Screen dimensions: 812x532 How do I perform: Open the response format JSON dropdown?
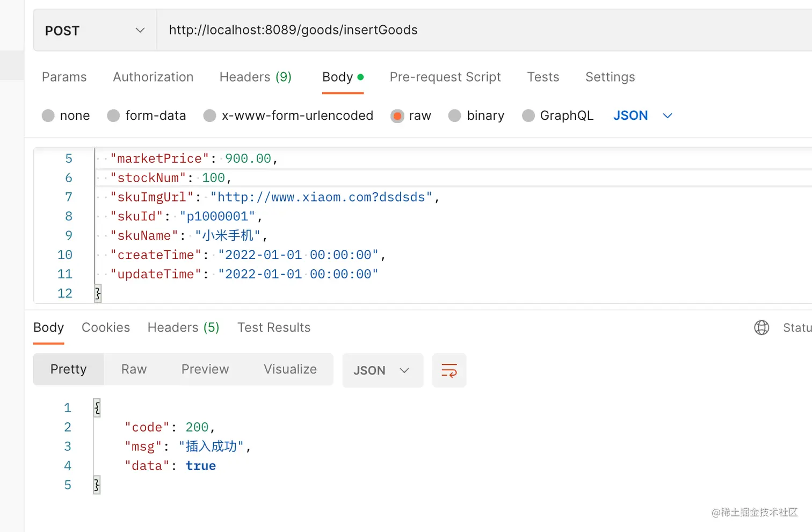[x=382, y=370]
